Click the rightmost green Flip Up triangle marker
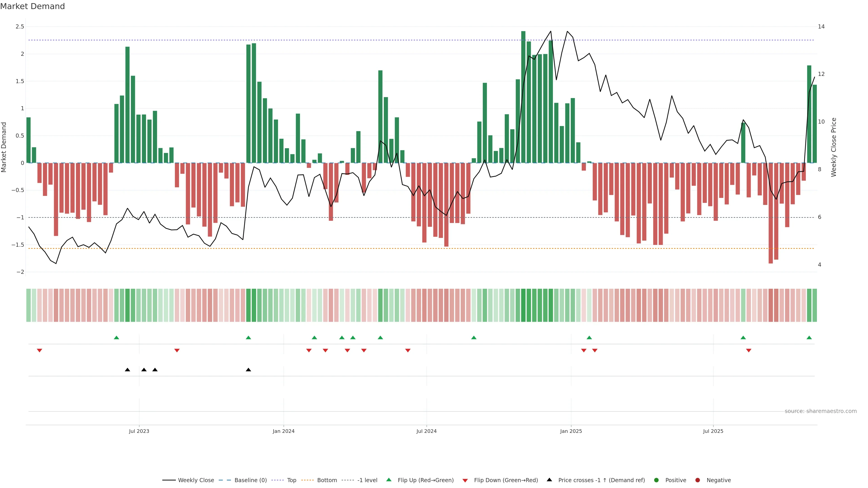 809,338
